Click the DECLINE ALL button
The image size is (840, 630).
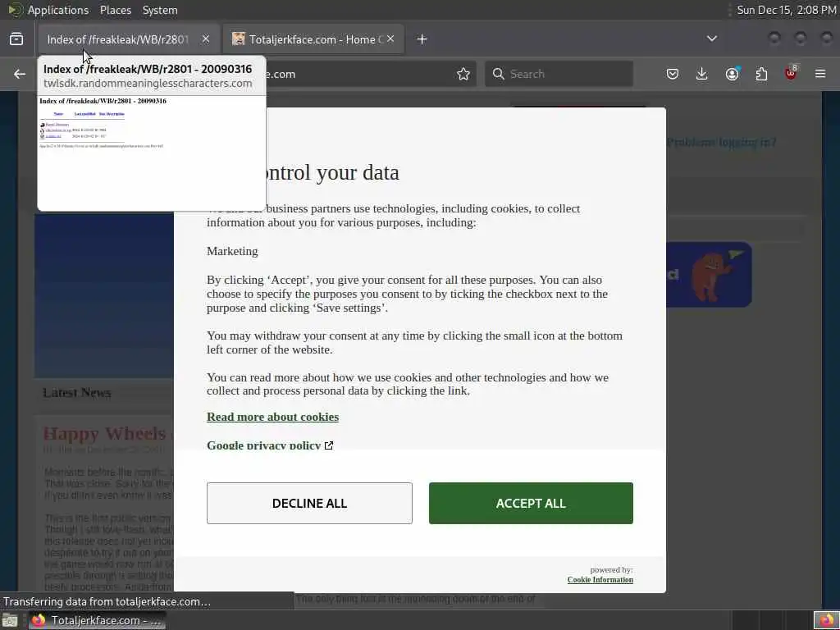coord(309,503)
